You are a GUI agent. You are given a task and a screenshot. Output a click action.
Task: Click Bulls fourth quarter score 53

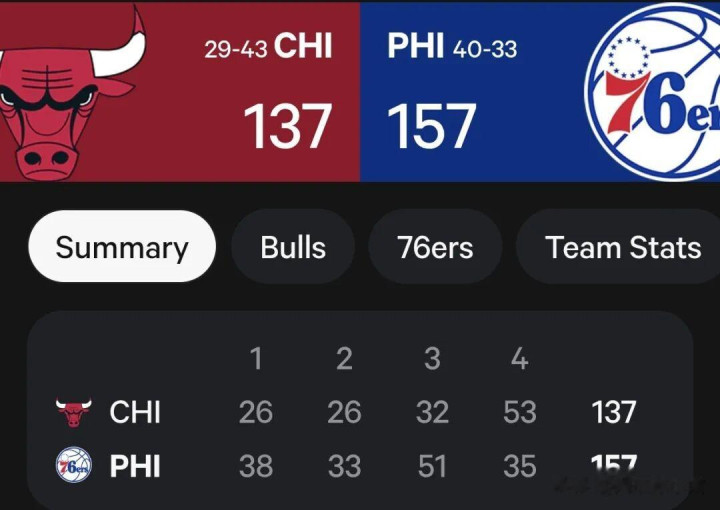tap(519, 411)
